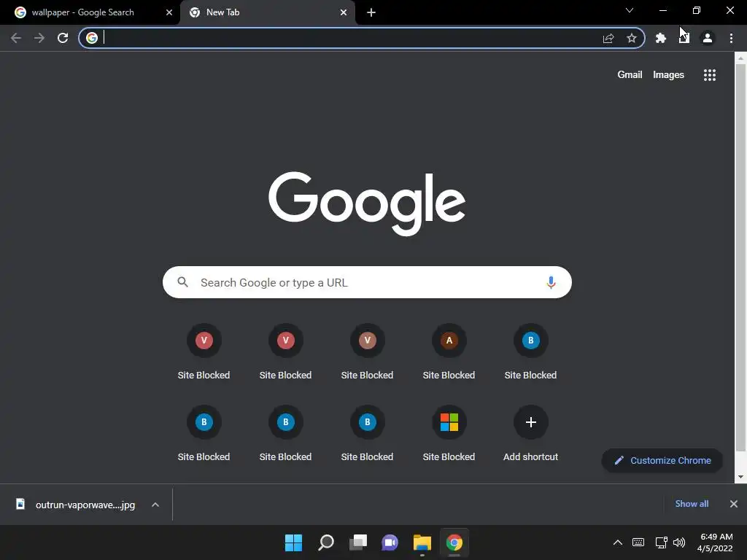747x560 pixels.
Task: Open Task View on taskbar
Action: (358, 542)
